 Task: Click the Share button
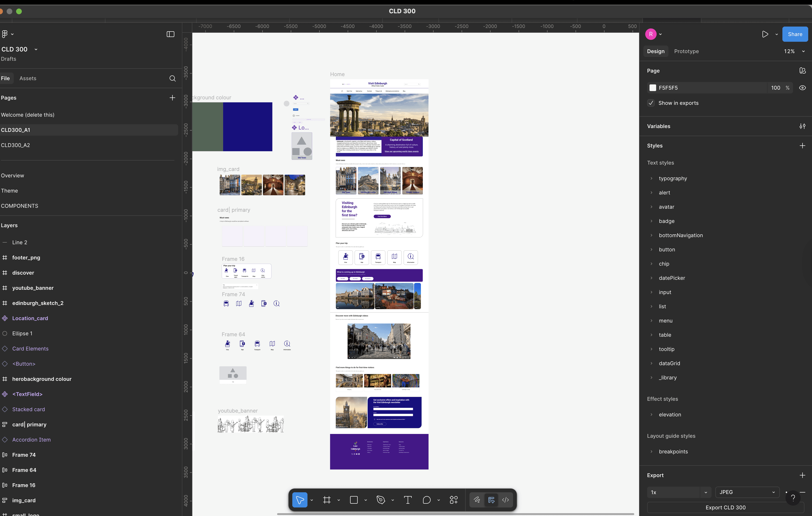pos(795,34)
